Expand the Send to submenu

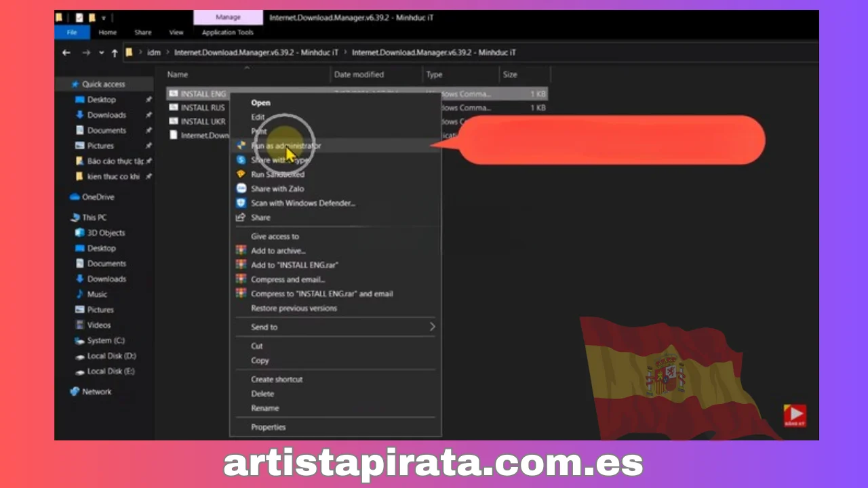click(336, 327)
